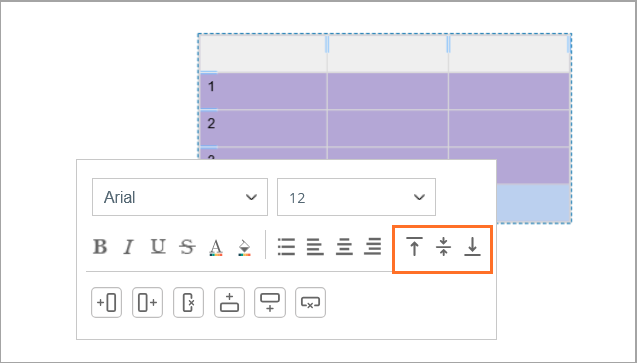637x363 pixels.
Task: Apply Strikethrough to text
Action: [187, 246]
